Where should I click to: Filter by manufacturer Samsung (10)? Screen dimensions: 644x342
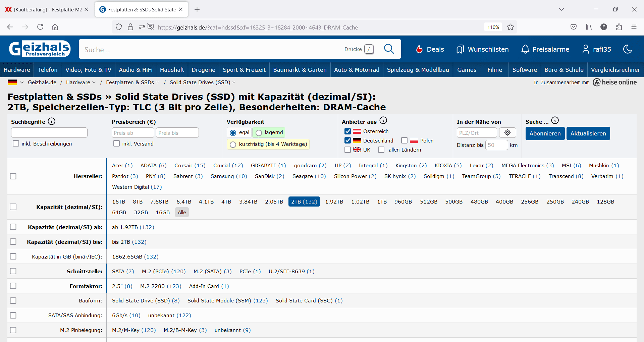(229, 176)
